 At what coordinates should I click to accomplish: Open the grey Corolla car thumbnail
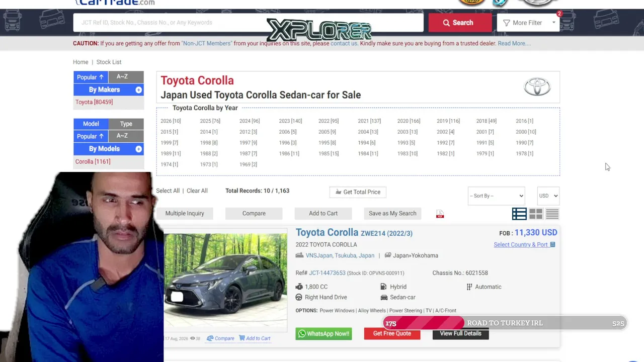tap(225, 280)
